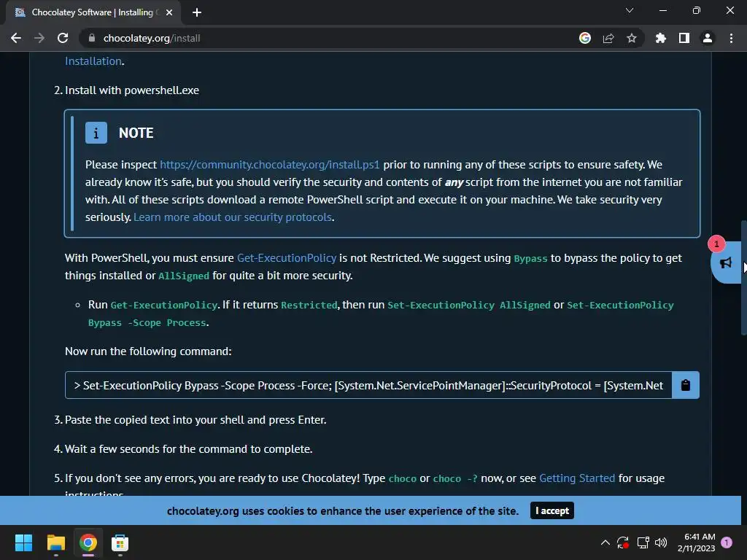Click the blue info icon beside NOTE
This screenshot has width=747, height=560.
click(x=96, y=133)
